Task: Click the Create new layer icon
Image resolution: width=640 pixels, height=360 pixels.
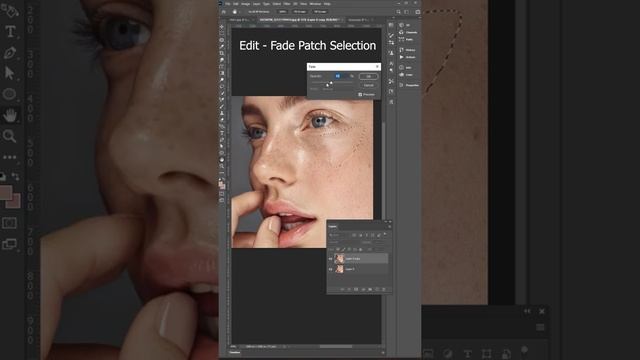Action: [377, 289]
